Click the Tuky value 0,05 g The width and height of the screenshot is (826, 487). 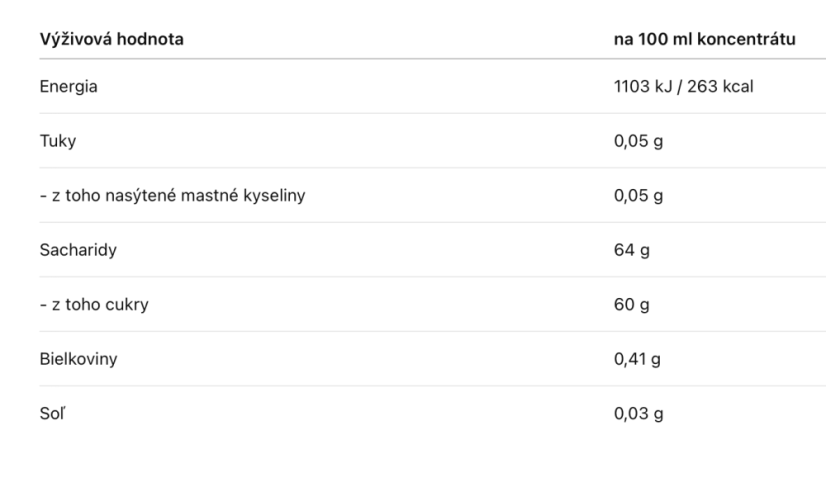pyautogui.click(x=638, y=141)
